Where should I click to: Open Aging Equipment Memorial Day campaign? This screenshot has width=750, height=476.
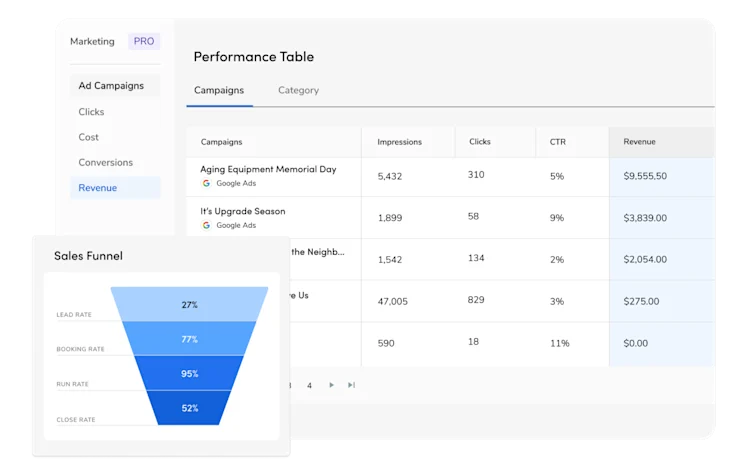click(268, 169)
